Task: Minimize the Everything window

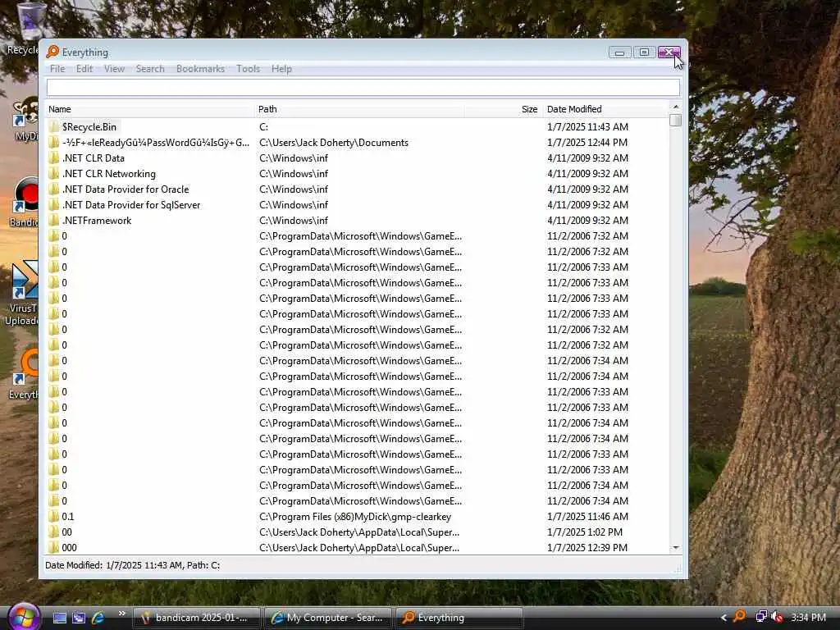Action: (x=620, y=52)
